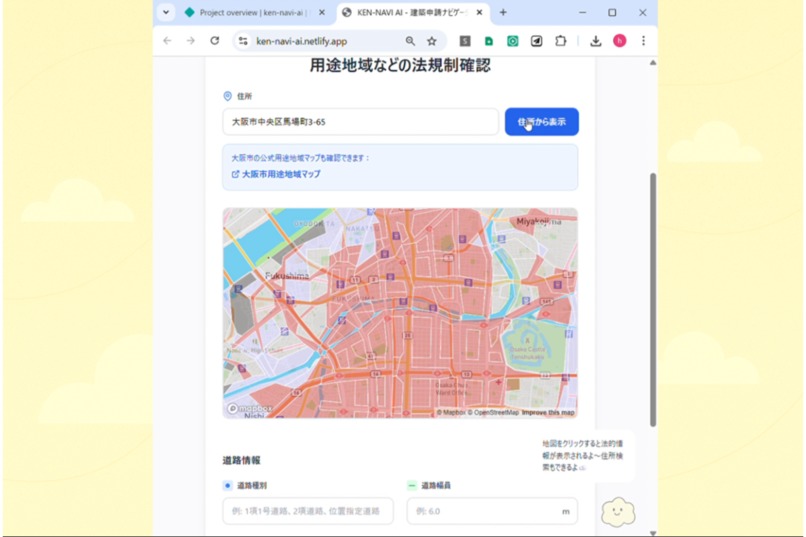Open the tab search dropdown arrow

coord(166,12)
